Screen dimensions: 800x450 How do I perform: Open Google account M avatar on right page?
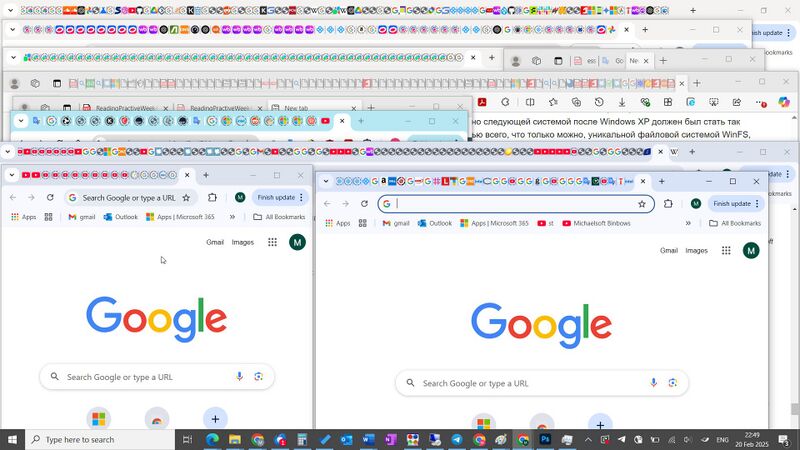751,251
